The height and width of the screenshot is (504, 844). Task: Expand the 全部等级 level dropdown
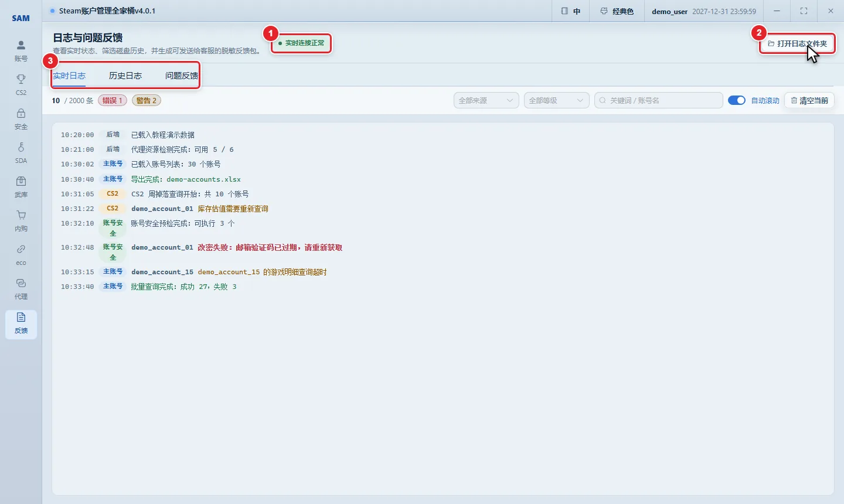click(x=557, y=100)
